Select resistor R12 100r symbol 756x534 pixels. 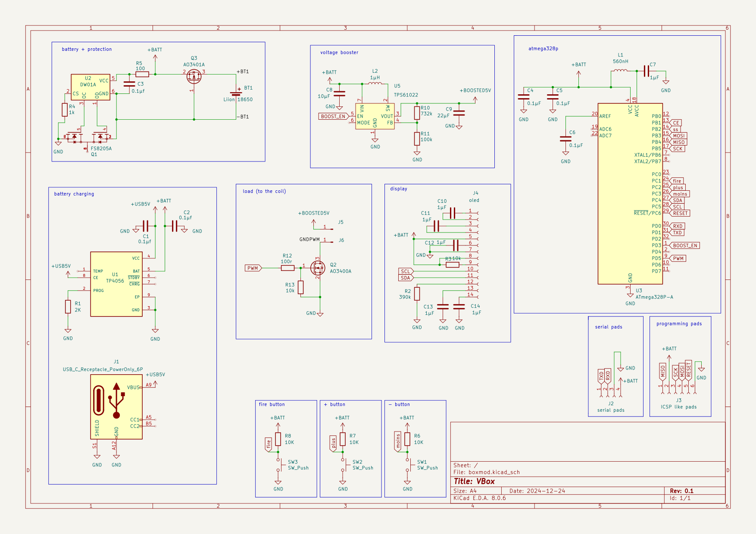pyautogui.click(x=287, y=268)
